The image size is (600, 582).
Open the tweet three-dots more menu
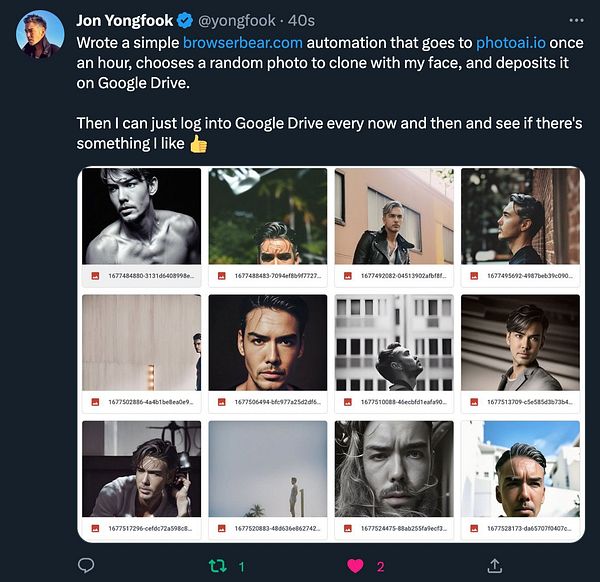click(576, 19)
